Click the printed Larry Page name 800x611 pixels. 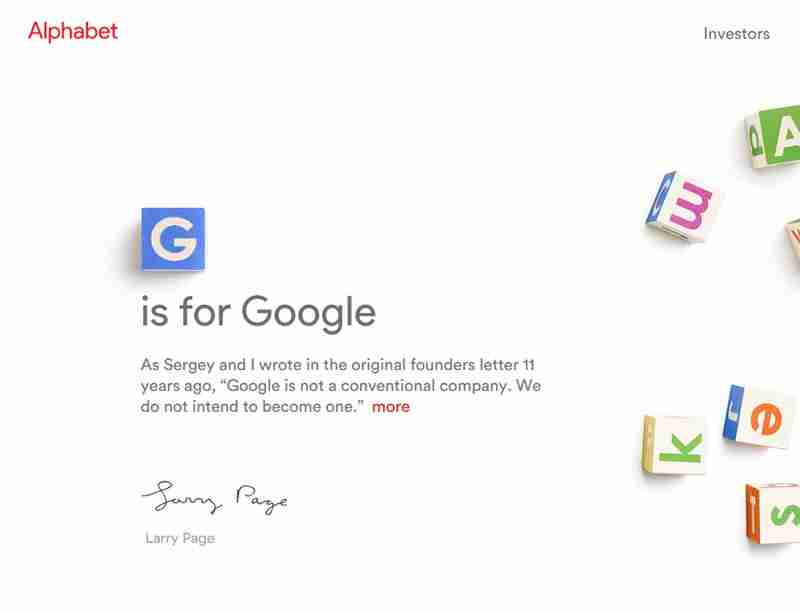[x=180, y=538]
